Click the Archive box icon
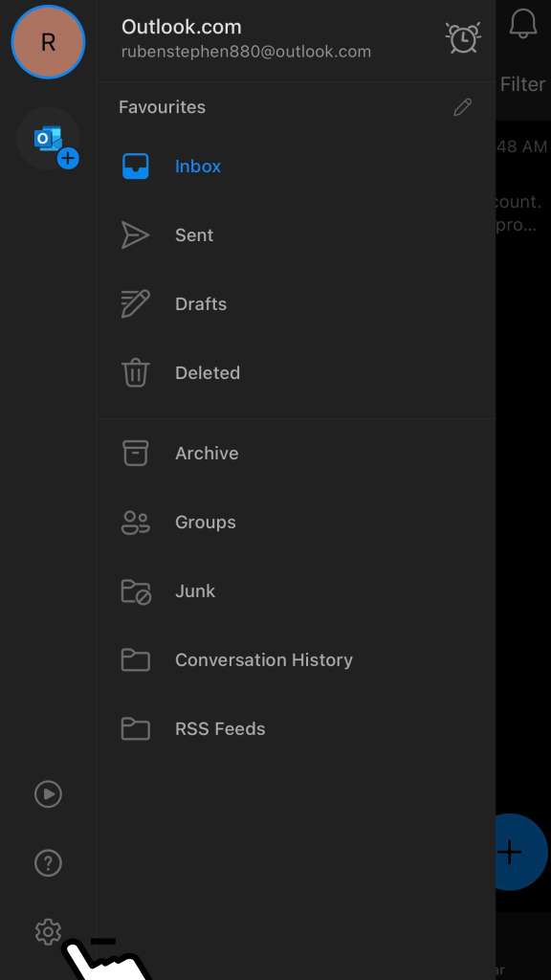 point(136,453)
